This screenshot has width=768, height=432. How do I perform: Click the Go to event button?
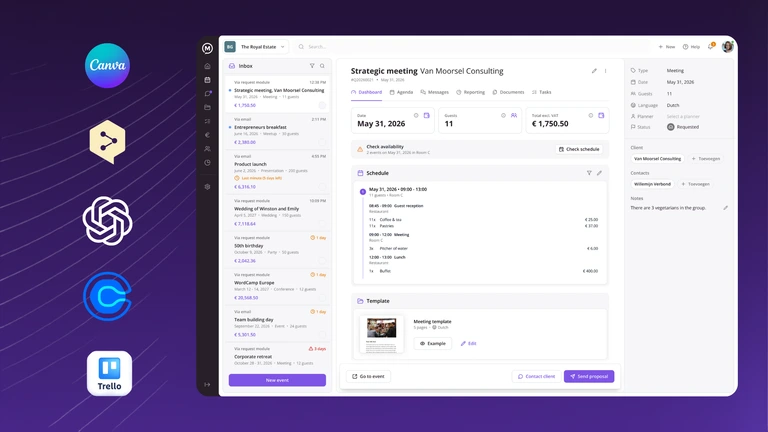tap(368, 376)
